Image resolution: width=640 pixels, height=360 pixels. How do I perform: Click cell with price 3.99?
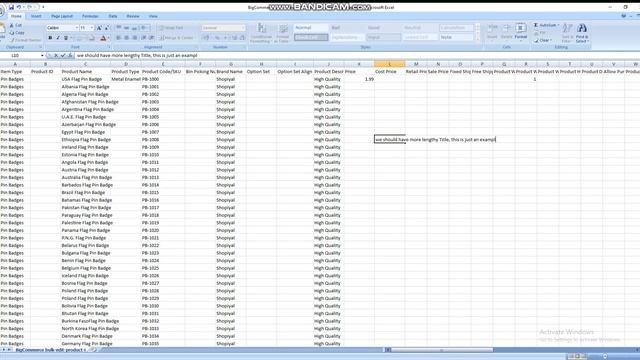click(359, 79)
